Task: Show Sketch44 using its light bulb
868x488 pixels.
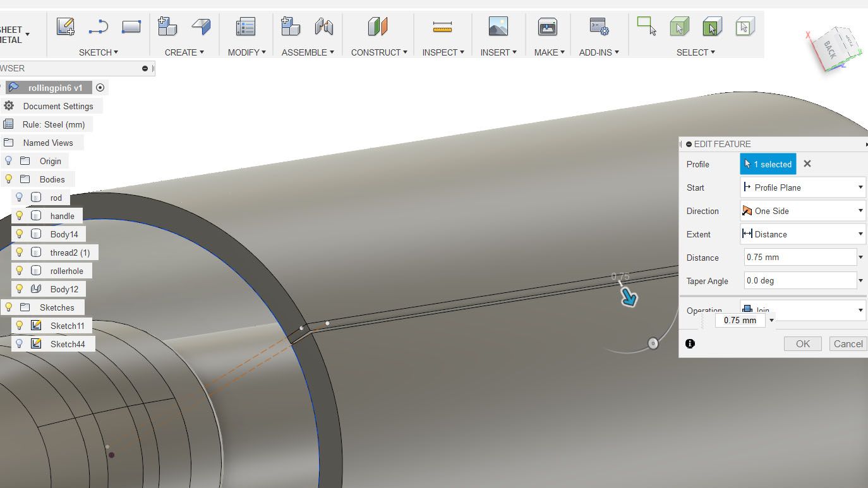Action: tap(20, 344)
